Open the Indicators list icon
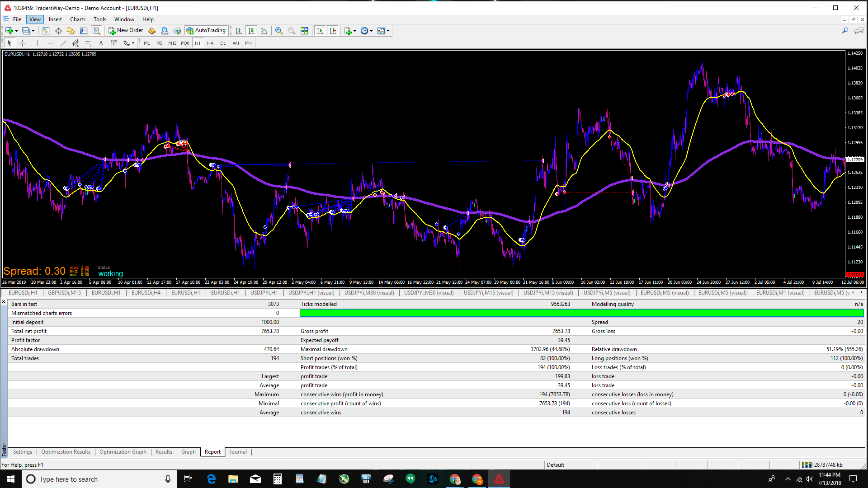868x488 pixels. 348,31
